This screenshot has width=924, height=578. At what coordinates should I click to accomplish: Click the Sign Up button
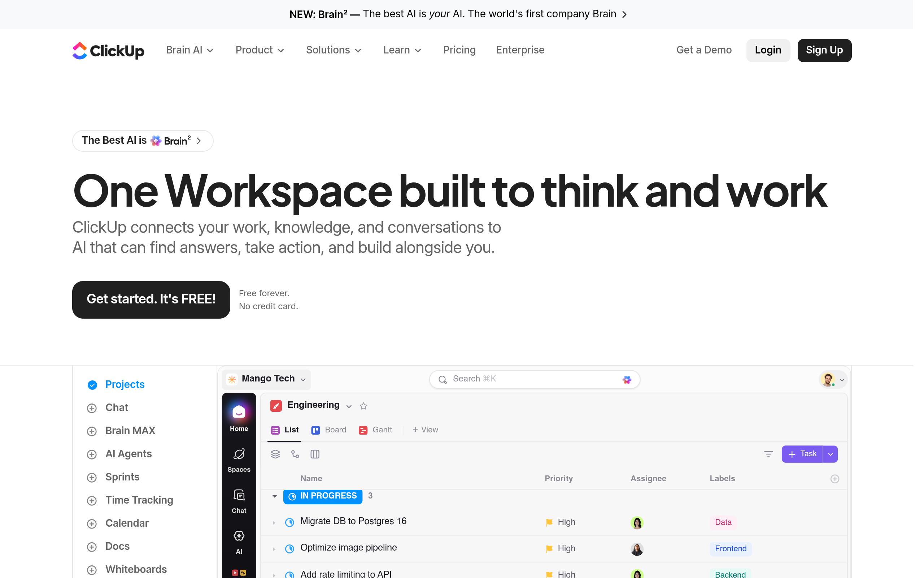click(x=824, y=50)
